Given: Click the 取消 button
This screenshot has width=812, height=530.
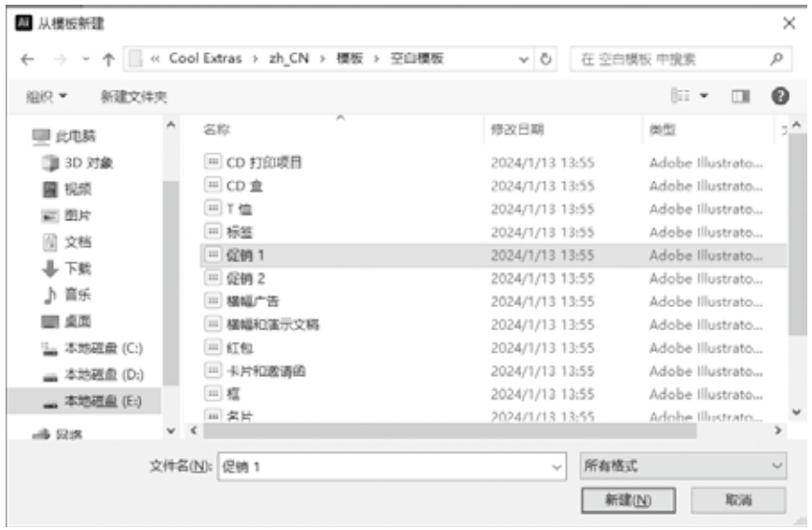Looking at the screenshot, I should (738, 500).
